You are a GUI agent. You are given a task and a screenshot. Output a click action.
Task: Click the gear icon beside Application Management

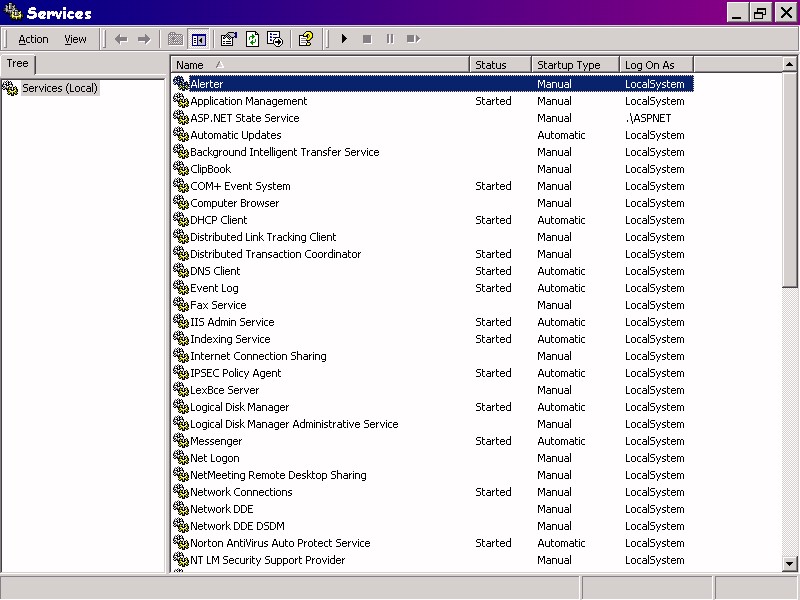point(181,101)
